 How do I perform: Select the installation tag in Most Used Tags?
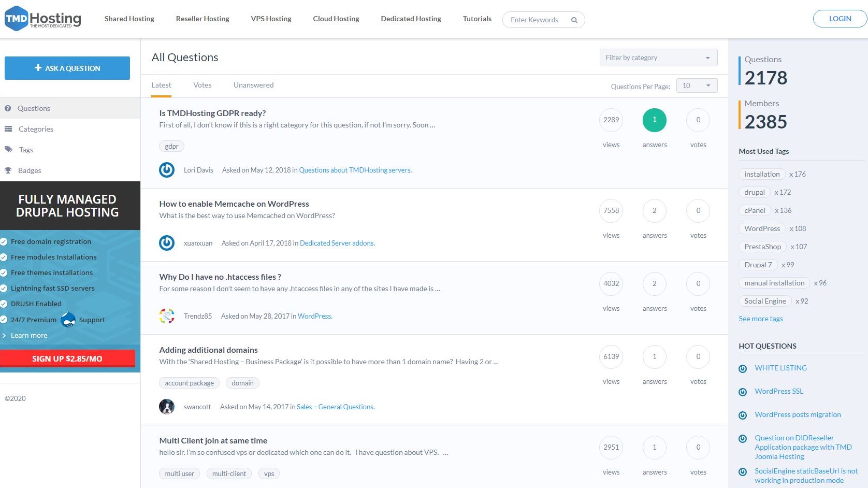[x=762, y=174]
